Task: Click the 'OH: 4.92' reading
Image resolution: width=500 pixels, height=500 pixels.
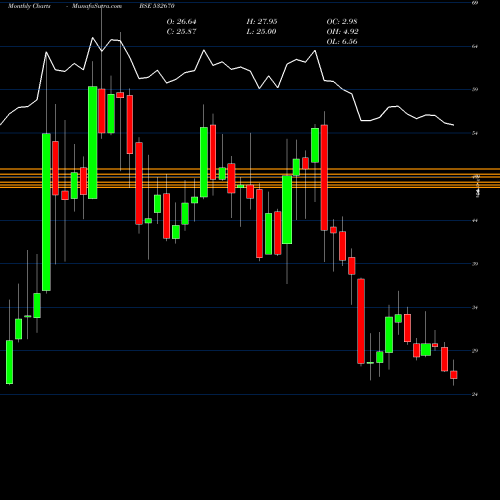Action: [342, 32]
